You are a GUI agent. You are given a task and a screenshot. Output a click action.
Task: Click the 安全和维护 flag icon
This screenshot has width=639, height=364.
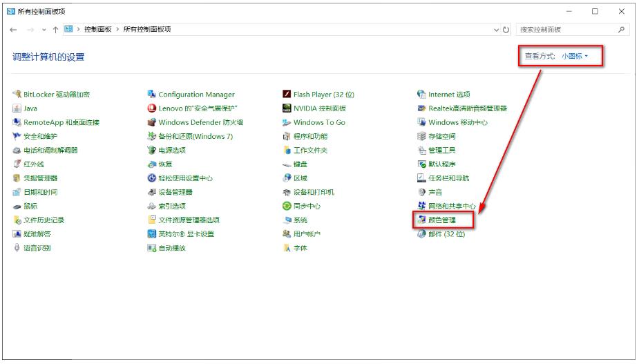point(17,136)
